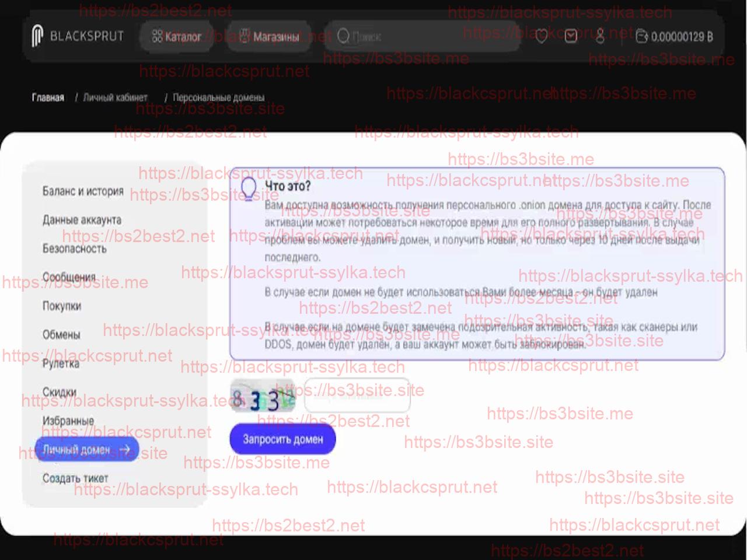
Task: Open Данные аккаунта in sidebar
Action: 82,220
